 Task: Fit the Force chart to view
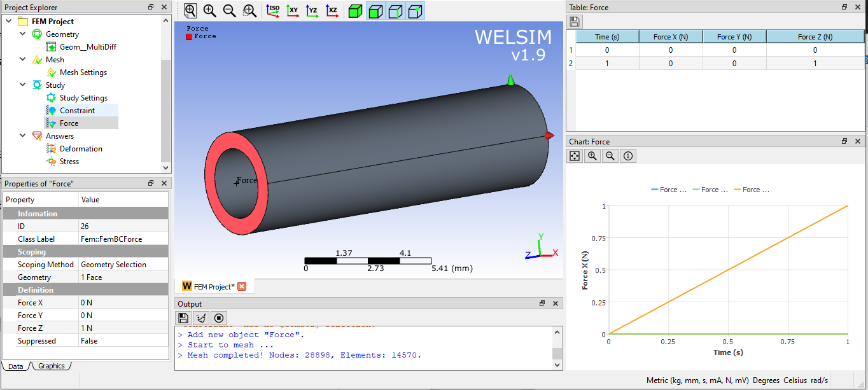[x=575, y=156]
